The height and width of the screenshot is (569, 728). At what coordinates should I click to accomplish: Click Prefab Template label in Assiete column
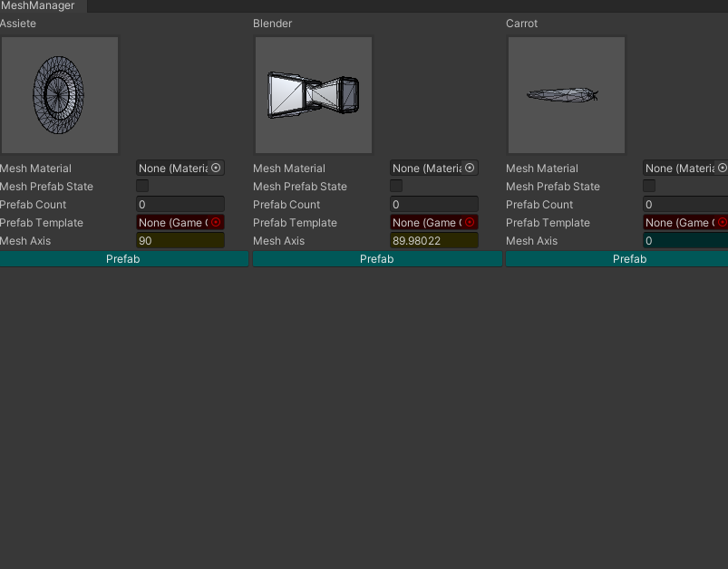42,222
